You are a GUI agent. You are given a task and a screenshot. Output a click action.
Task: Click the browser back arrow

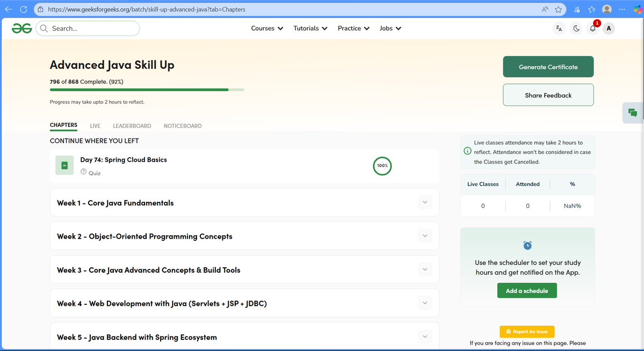[8, 9]
